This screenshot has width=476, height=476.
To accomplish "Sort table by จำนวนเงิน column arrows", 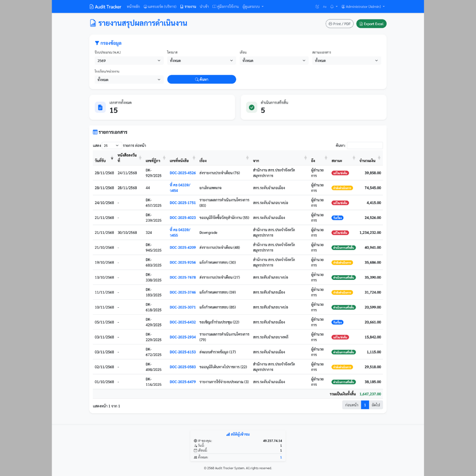I will pyautogui.click(x=380, y=158).
